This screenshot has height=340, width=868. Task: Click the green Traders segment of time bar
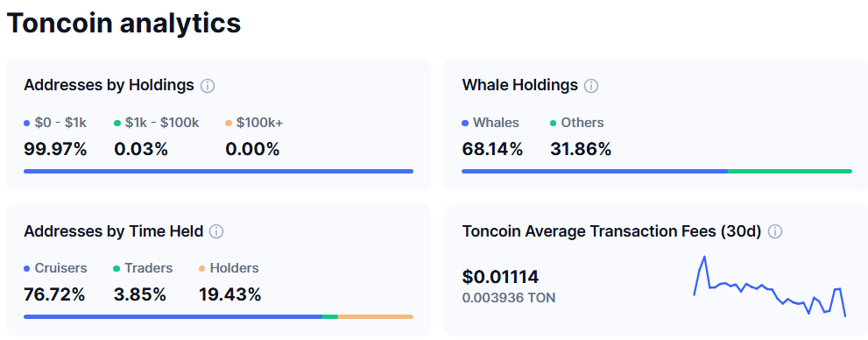[330, 316]
